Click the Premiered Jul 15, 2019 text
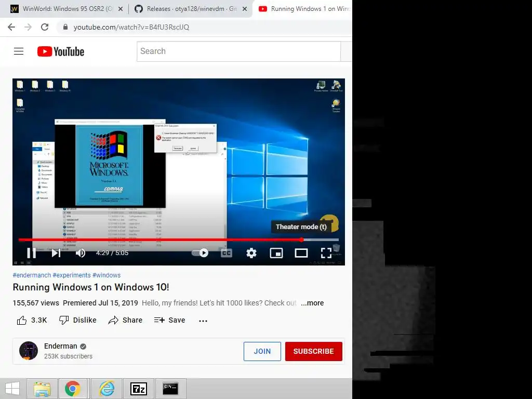 [x=100, y=303]
